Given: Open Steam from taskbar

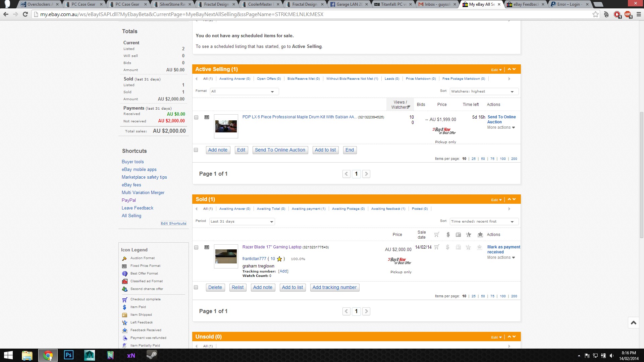Looking at the screenshot, I should [152, 355].
